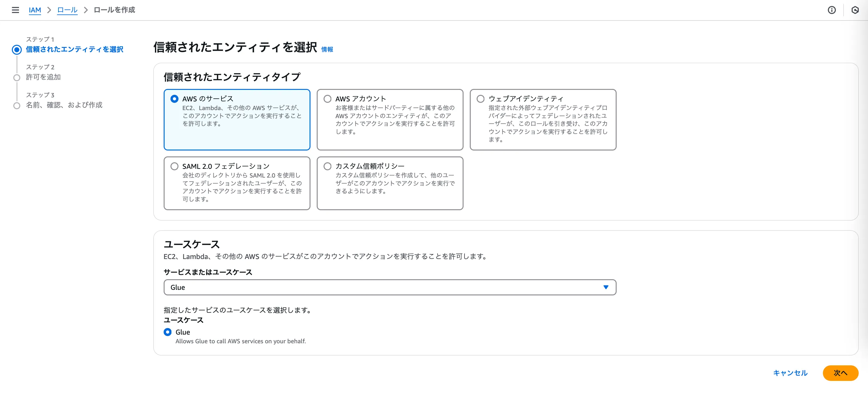
Task: Select the カスタム信頼ポリシー radio option
Action: point(327,166)
